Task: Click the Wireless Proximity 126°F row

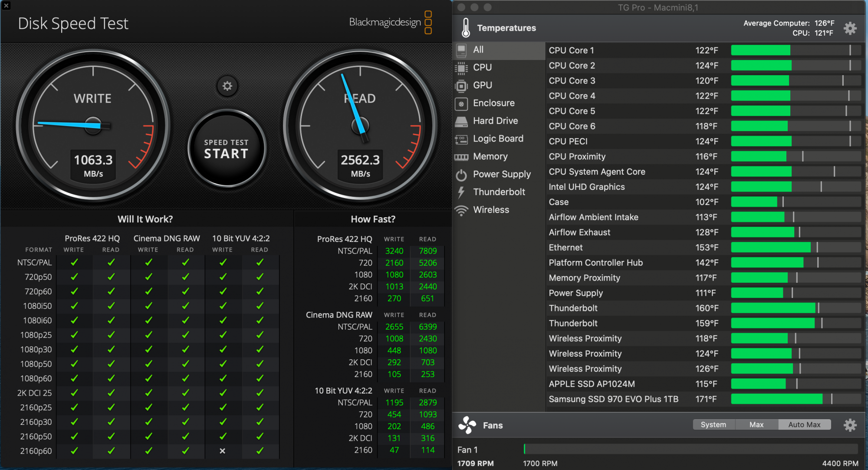Action: tap(704, 369)
